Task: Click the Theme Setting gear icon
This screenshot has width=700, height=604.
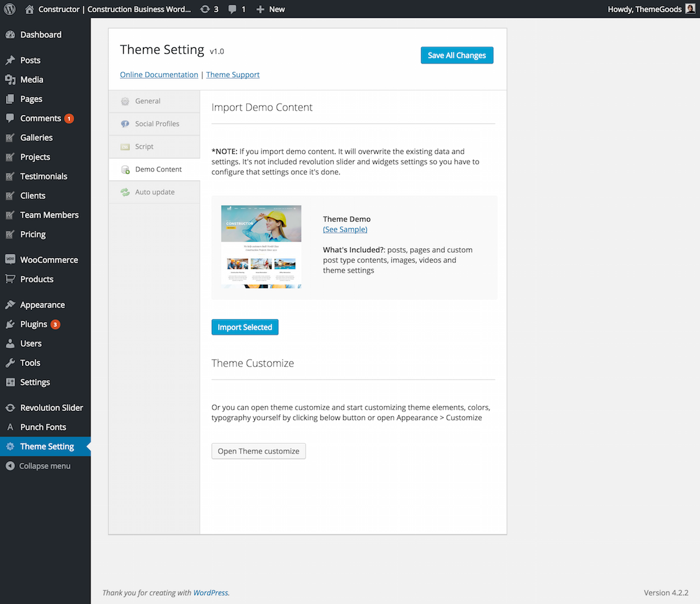Action: [x=10, y=446]
